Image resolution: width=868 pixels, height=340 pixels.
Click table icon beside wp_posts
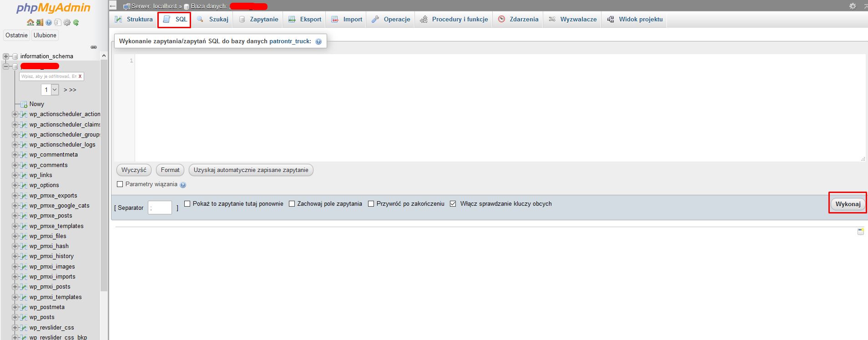click(24, 317)
